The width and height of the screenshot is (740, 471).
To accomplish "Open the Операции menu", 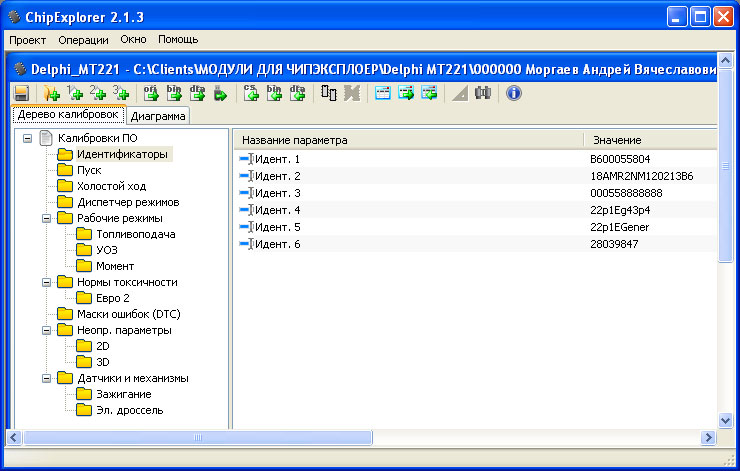I will tap(84, 40).
